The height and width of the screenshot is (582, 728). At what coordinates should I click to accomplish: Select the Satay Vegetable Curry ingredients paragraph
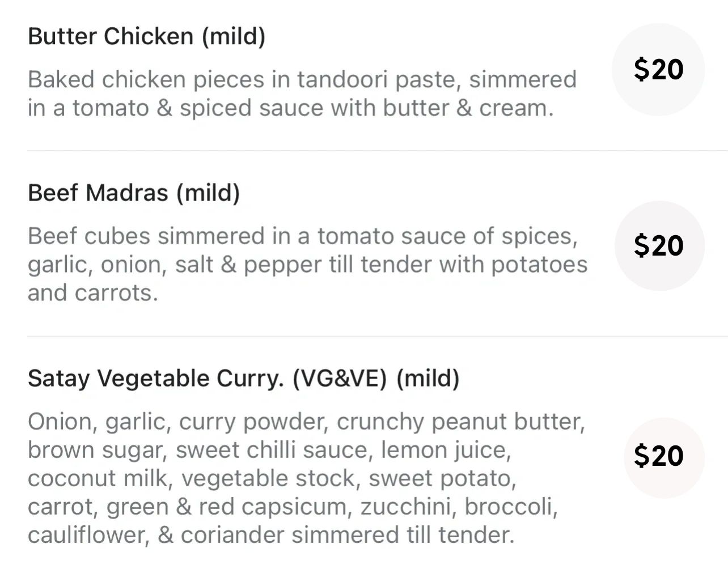(306, 478)
